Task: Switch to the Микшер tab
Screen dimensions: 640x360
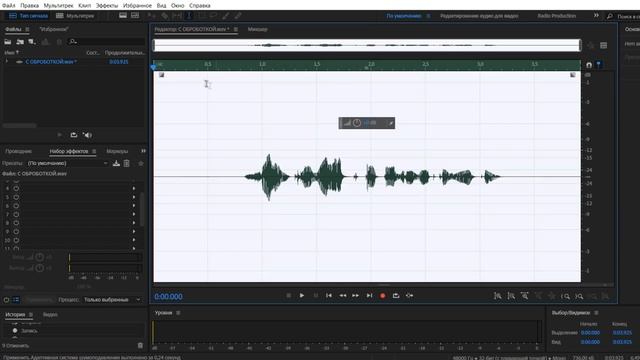Action: 258,29
